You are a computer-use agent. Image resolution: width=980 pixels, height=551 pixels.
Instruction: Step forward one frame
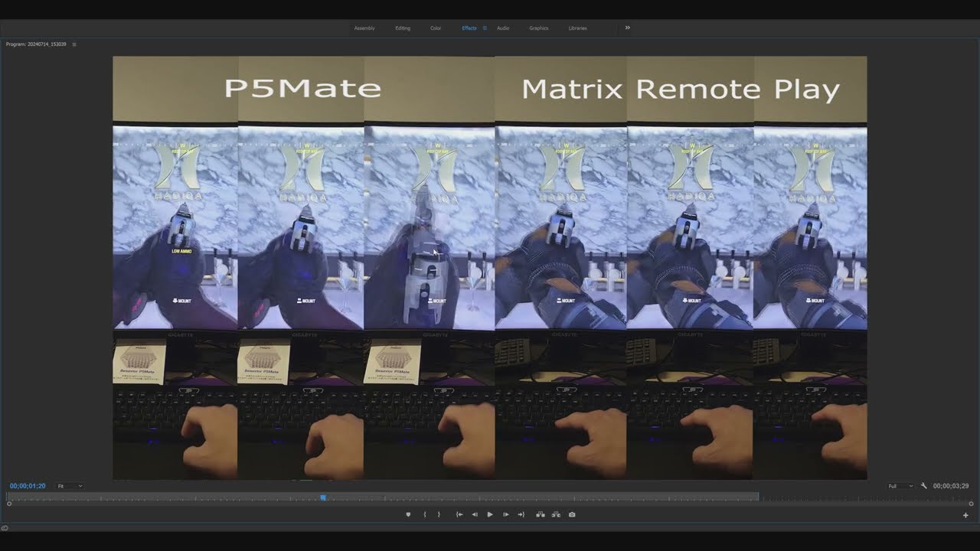pos(505,514)
